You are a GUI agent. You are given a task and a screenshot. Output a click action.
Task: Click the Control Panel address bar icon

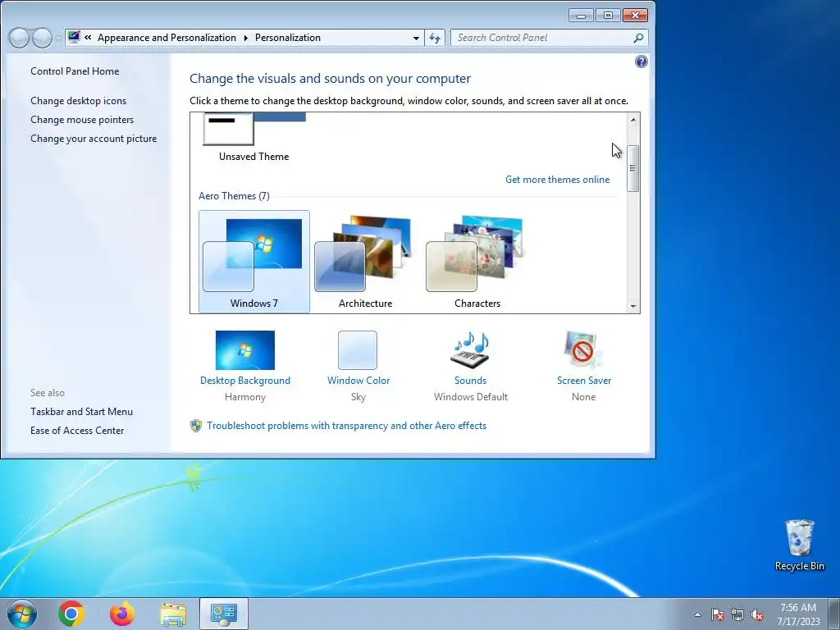pyautogui.click(x=74, y=37)
